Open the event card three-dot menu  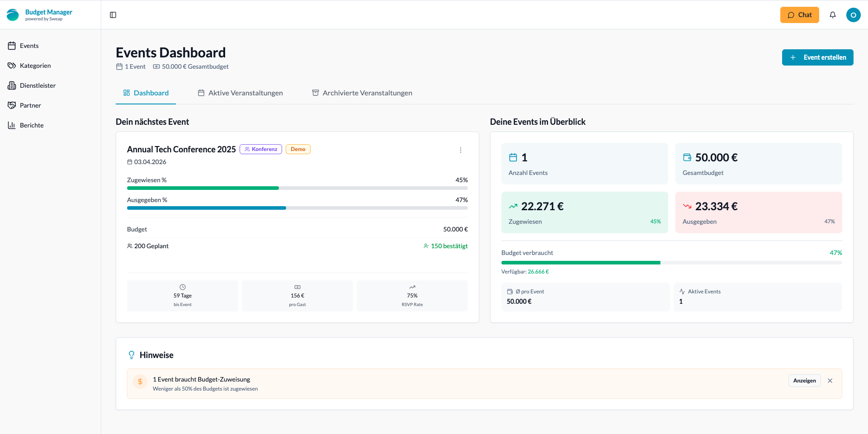pyautogui.click(x=460, y=150)
